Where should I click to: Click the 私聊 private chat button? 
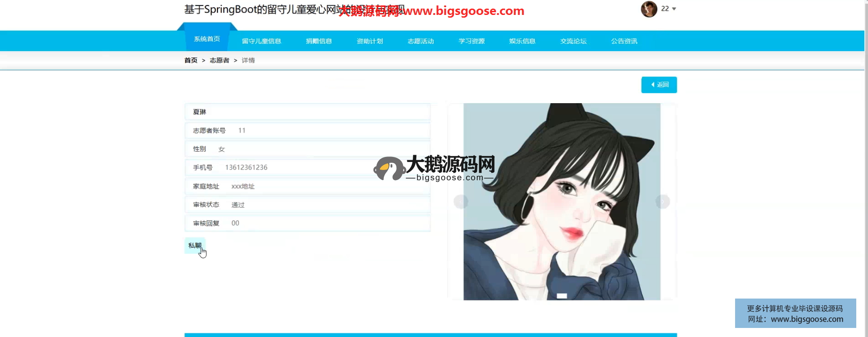(x=195, y=246)
